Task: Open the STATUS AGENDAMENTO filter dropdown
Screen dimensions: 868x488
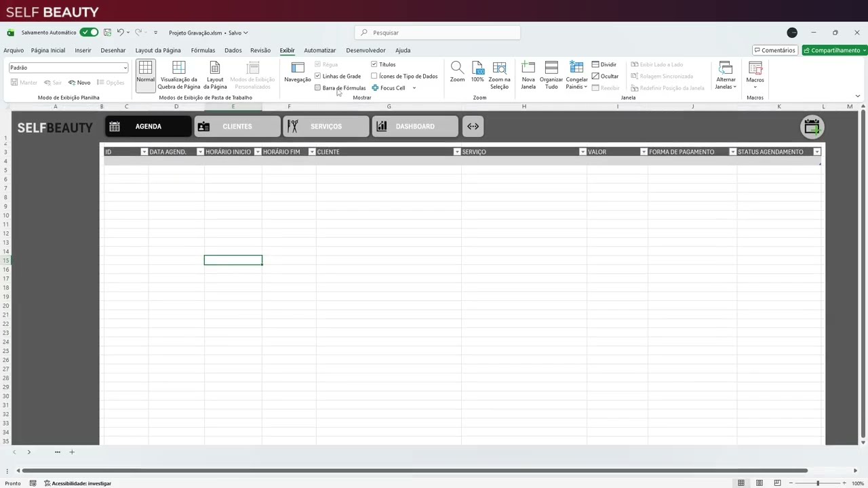Action: tap(817, 152)
